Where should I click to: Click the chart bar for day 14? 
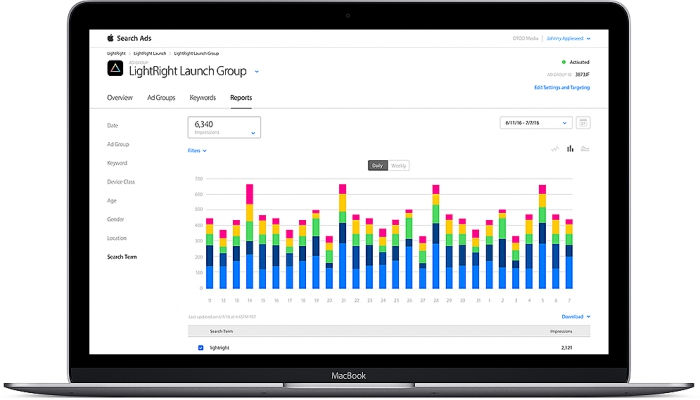[x=250, y=236]
